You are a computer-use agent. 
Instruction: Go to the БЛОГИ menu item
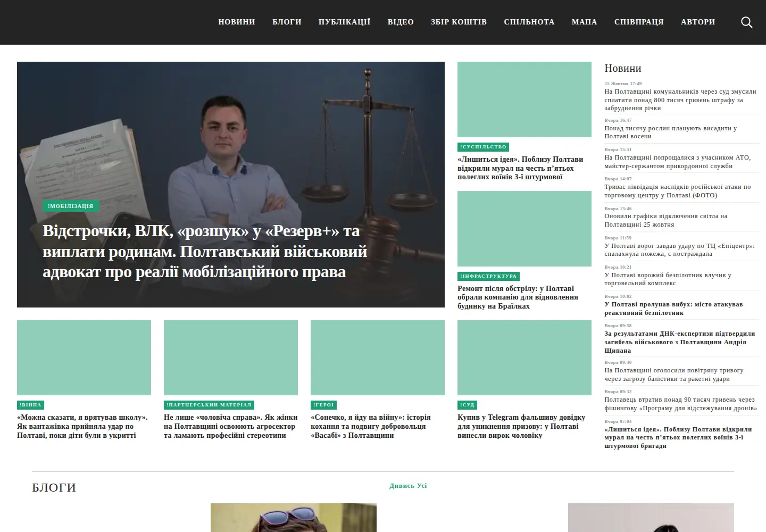pos(287,22)
